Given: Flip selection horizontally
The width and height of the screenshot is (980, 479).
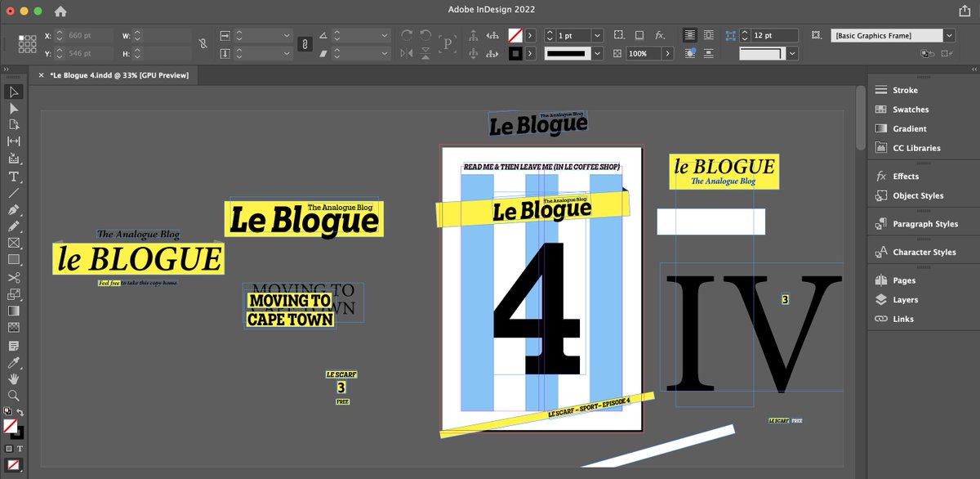Looking at the screenshot, I should tap(407, 53).
